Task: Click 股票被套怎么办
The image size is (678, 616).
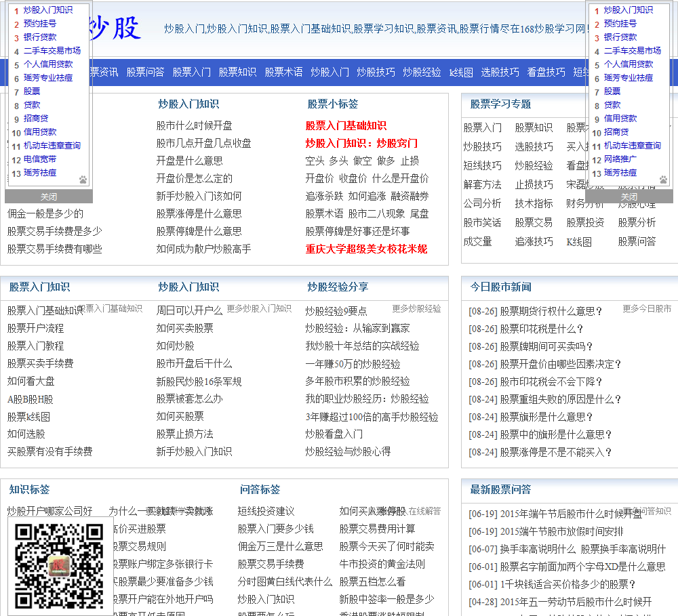Action: click(x=189, y=399)
